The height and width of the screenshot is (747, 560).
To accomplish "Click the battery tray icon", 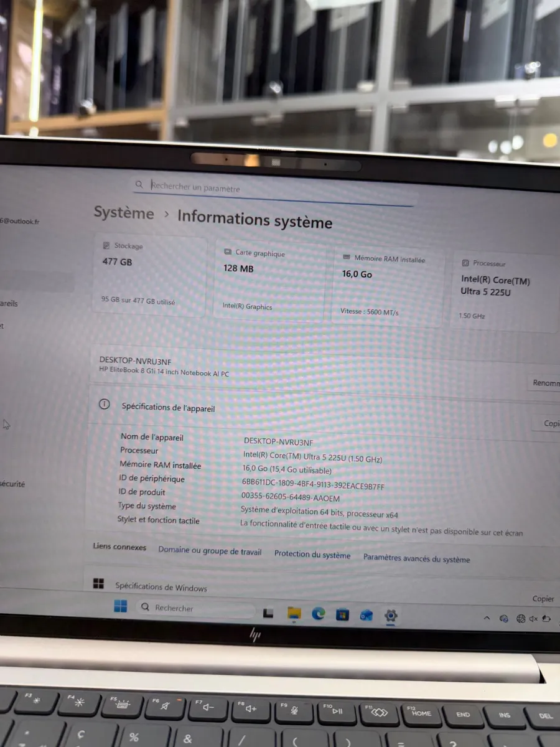I will pyautogui.click(x=546, y=619).
